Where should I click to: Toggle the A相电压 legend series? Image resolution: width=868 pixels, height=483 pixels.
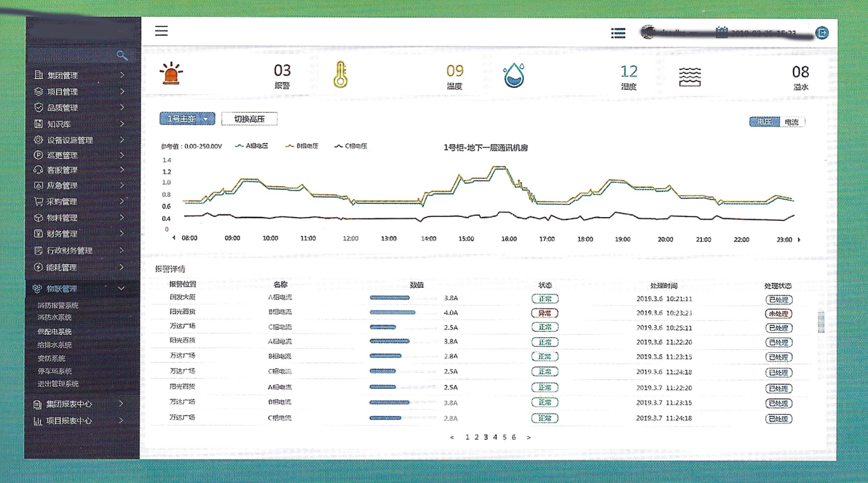tap(252, 146)
